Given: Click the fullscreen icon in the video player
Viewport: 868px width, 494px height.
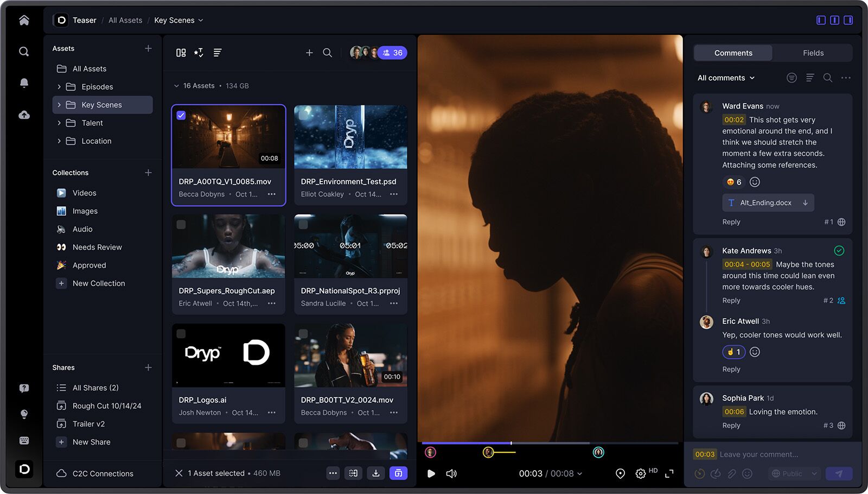Looking at the screenshot, I should (670, 473).
